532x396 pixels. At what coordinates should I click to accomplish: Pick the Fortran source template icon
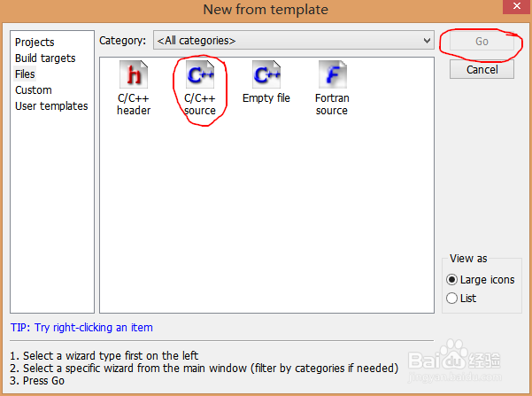(333, 74)
